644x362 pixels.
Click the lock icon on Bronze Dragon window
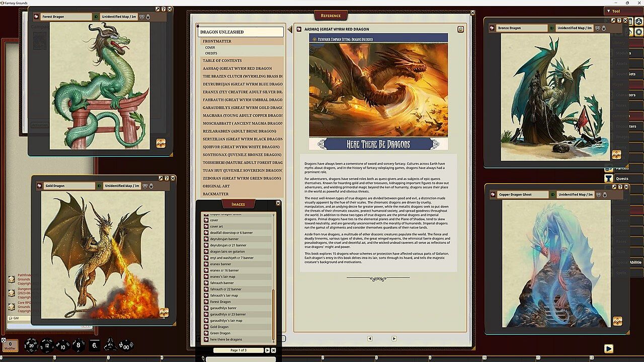(x=604, y=28)
